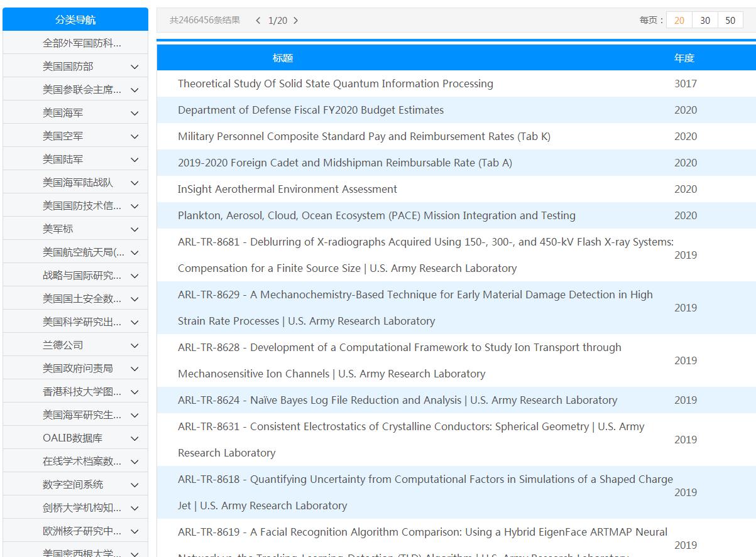Open Theoretical Study Of Solid State Quantum article
The image size is (756, 557).
pos(335,84)
